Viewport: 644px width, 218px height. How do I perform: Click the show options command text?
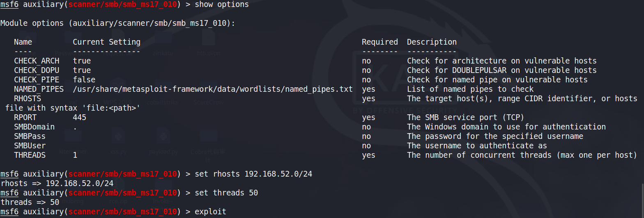[x=221, y=5]
